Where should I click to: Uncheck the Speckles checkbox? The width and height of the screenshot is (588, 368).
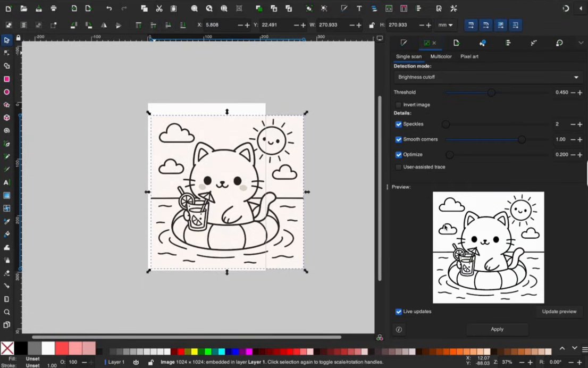[398, 124]
